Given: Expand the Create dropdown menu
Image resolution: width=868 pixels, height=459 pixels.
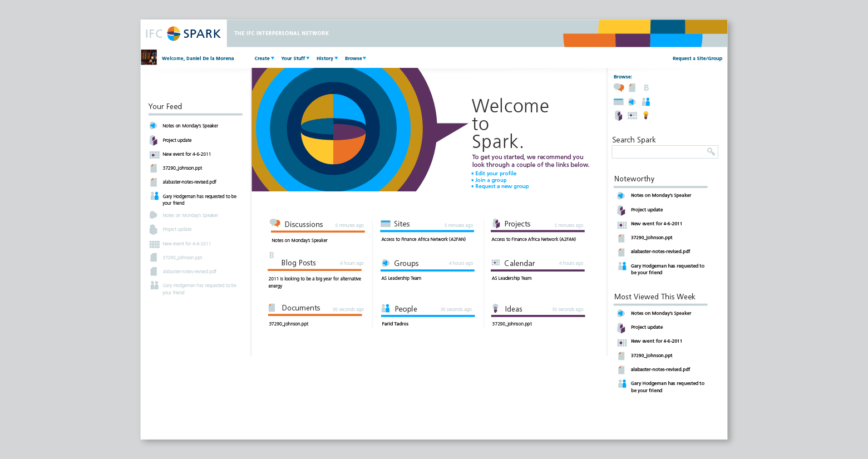Looking at the screenshot, I should tap(264, 58).
